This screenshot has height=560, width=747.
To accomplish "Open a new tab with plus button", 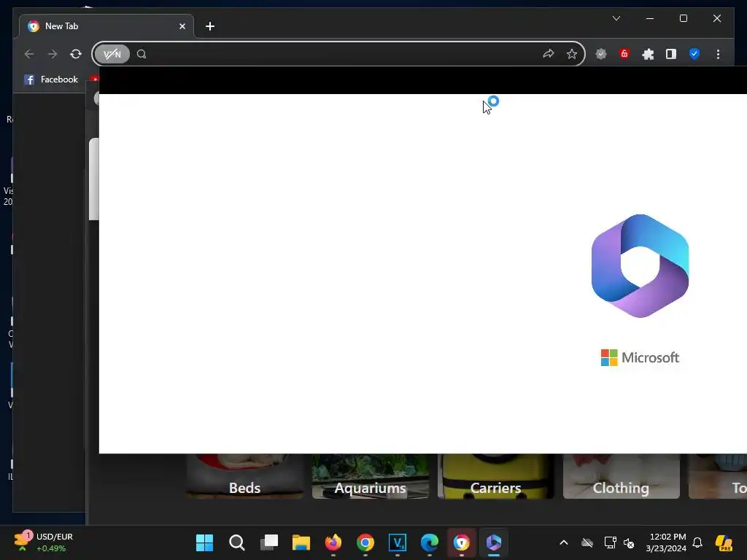I will [210, 26].
